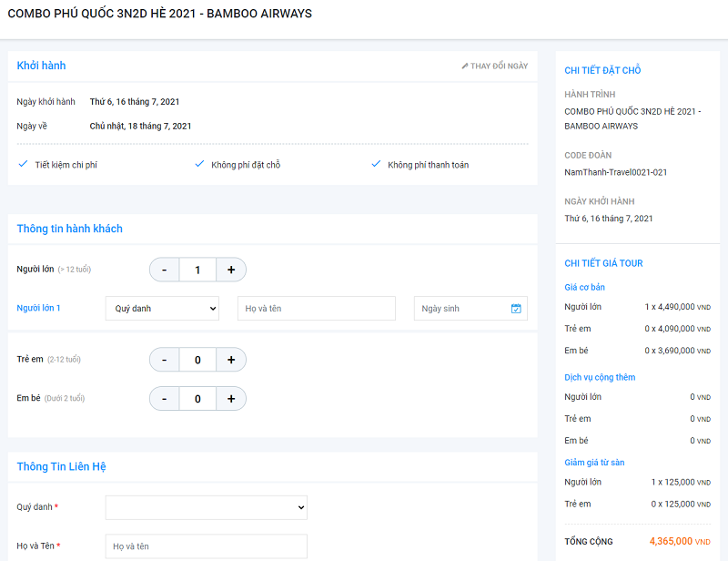Reduce Trẻ em count with minus button
Screen dimensions: 728x561
tap(165, 360)
